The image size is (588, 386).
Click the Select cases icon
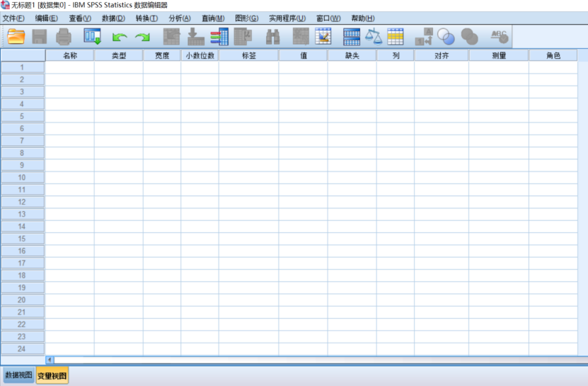pyautogui.click(x=396, y=36)
